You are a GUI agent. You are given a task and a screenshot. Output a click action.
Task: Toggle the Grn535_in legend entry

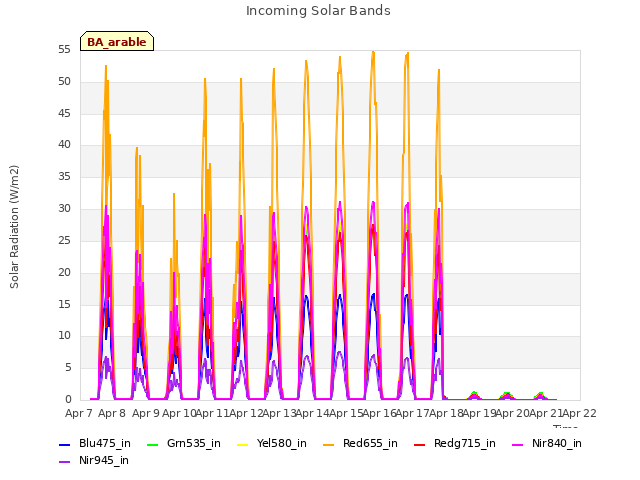(x=184, y=444)
